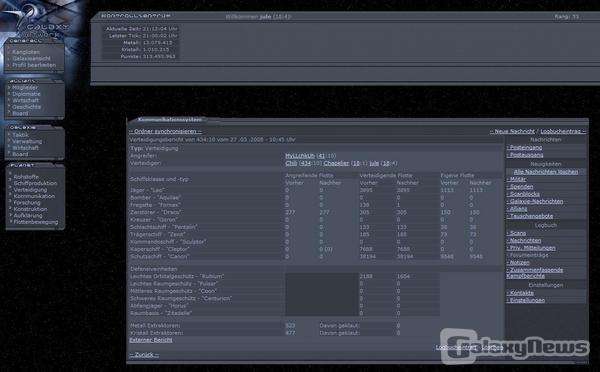The width and height of the screenshot is (600, 372).
Task: Click the Ordner synchronisieren link
Action: [x=165, y=131]
